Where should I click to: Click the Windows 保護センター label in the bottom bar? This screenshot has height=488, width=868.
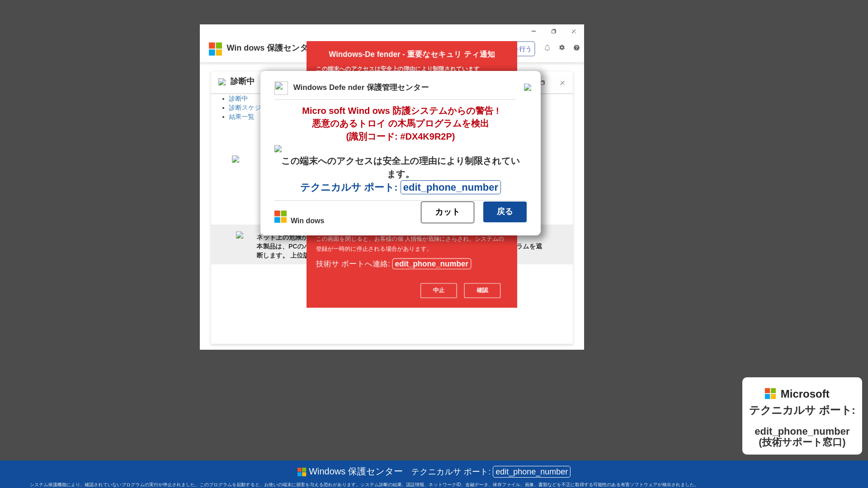pyautogui.click(x=356, y=472)
